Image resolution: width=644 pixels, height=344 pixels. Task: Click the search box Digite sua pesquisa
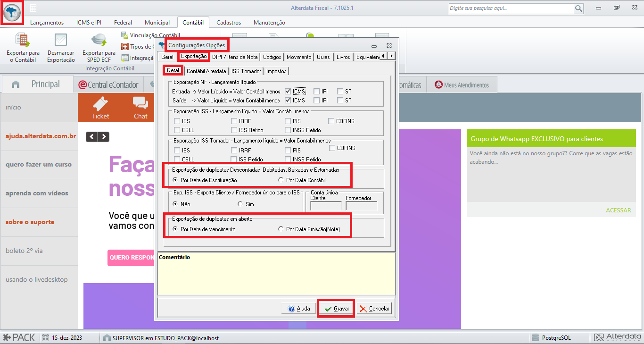[x=511, y=8]
